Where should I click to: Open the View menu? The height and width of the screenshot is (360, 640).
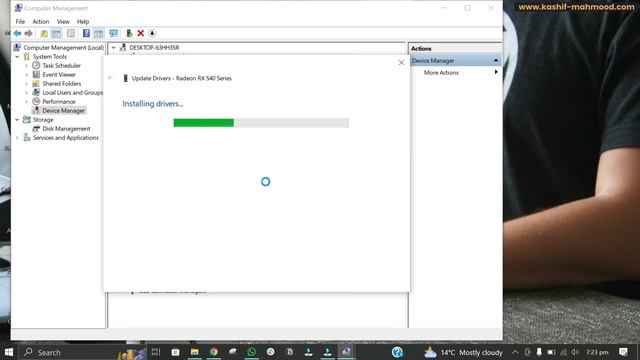point(63,22)
